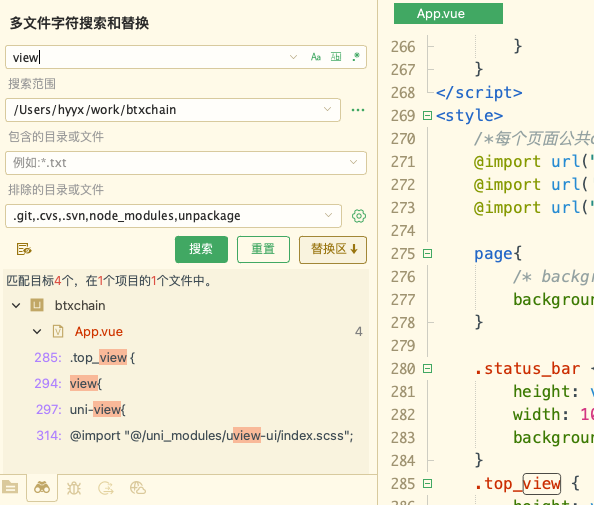The height and width of the screenshot is (505, 594).
Task: Open App.vue in search results
Action: pos(98,331)
